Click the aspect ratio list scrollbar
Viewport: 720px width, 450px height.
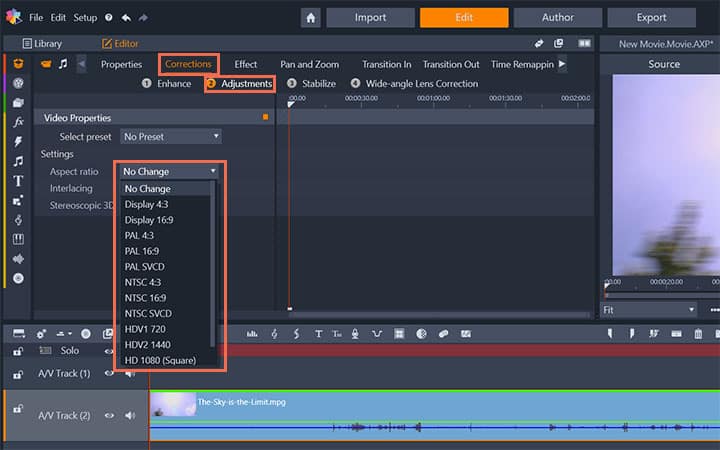coord(212,264)
